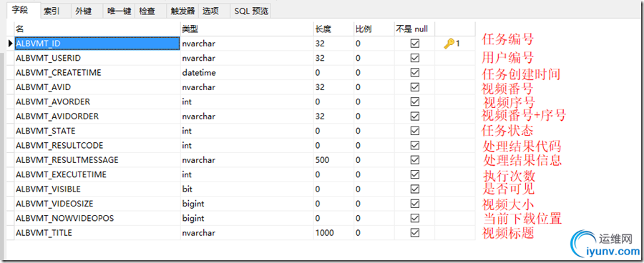Toggle not-null checkbox for ALBVMT_ID

[415, 44]
